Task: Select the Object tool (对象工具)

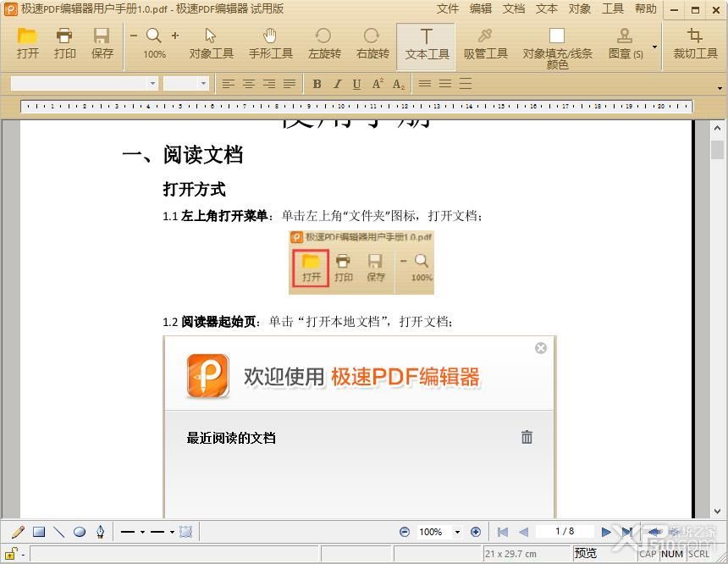Action: 212,44
